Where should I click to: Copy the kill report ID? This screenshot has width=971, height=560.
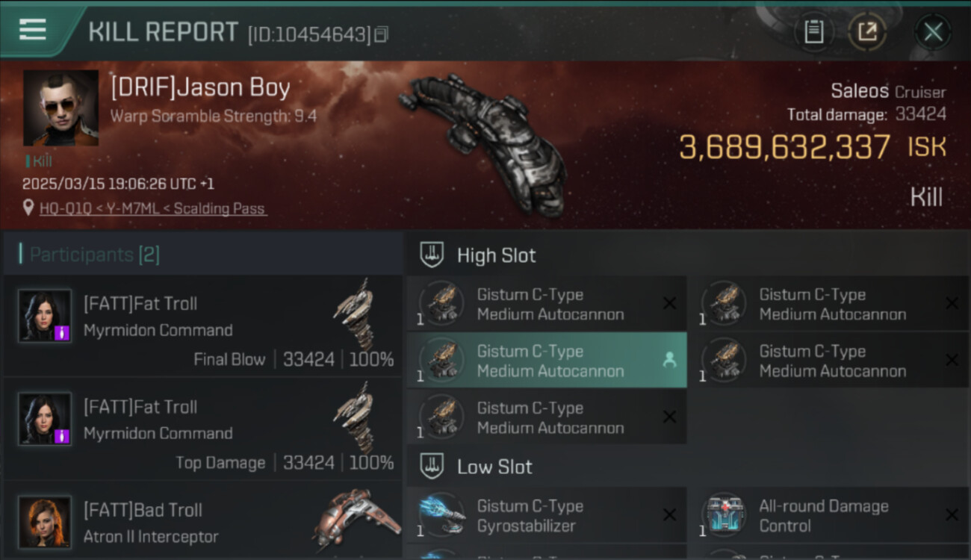381,34
